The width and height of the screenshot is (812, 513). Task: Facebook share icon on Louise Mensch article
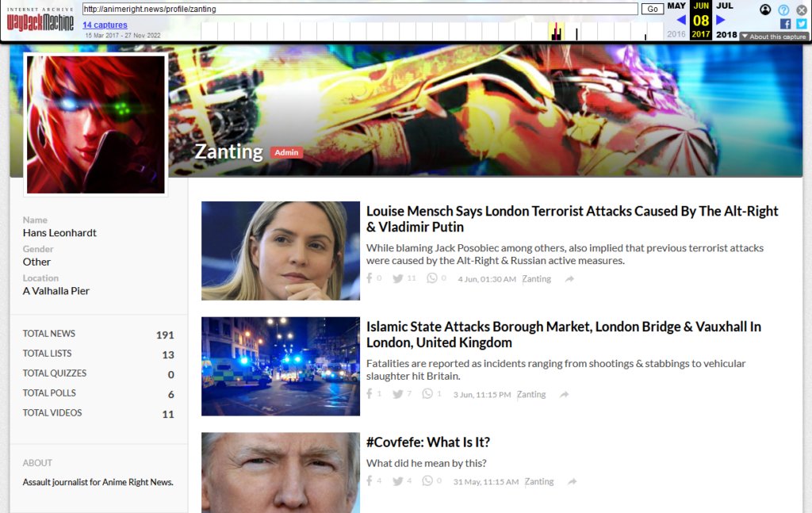coord(370,278)
